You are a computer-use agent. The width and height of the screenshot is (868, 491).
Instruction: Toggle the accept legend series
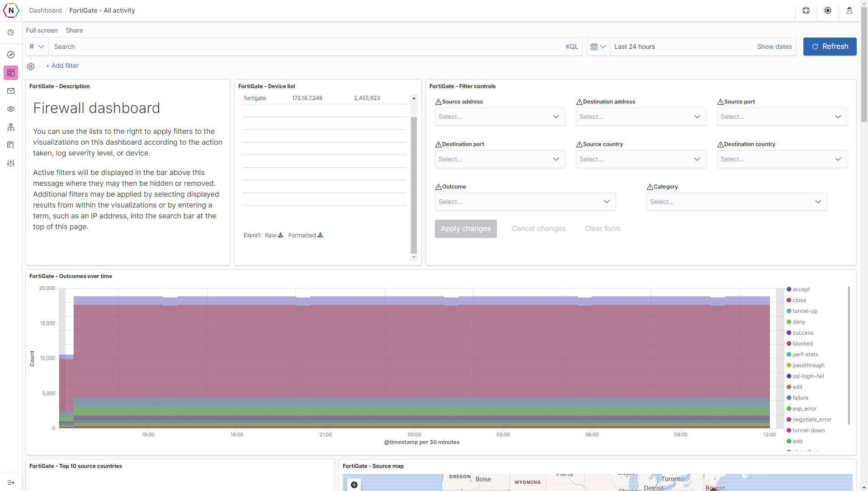tap(801, 289)
